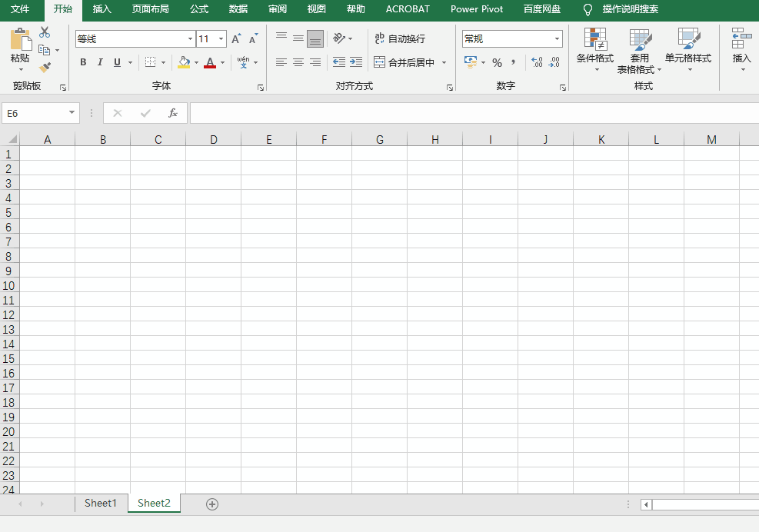Open the font name dropdown 等线

pos(190,38)
